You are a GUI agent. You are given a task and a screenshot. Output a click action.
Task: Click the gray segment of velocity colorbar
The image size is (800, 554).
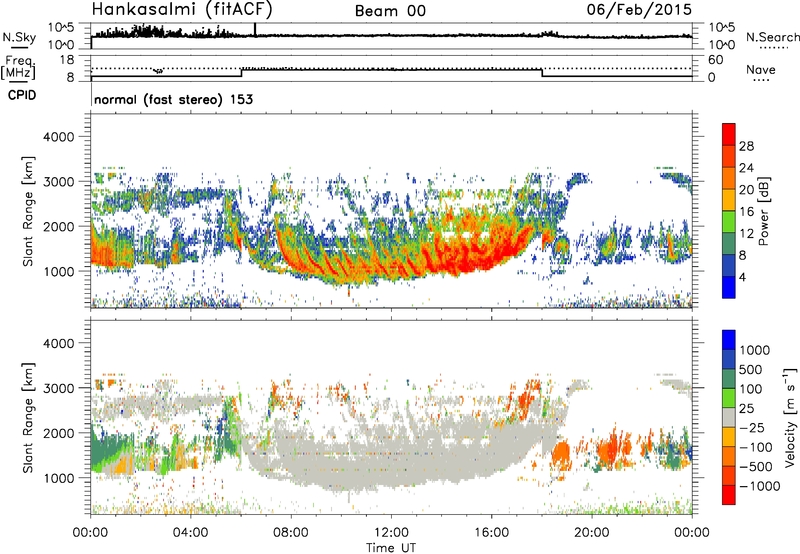pos(729,418)
